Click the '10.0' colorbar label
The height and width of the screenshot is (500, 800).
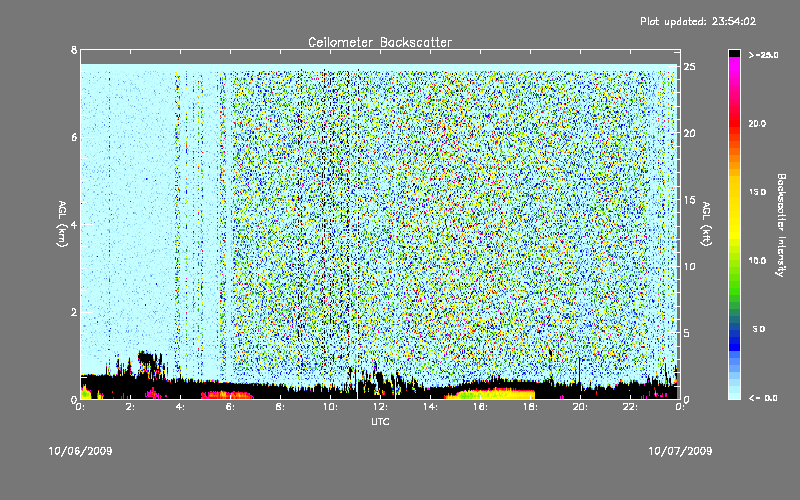(x=757, y=261)
